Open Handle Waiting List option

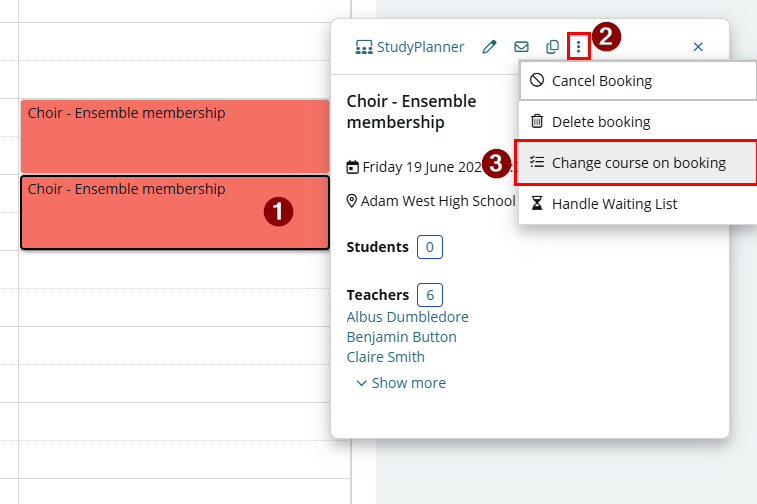[x=638, y=204]
